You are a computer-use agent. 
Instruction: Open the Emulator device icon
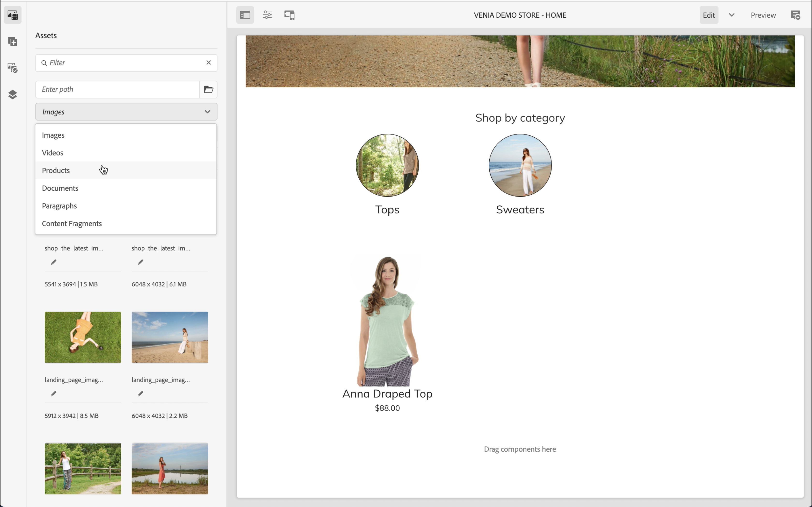tap(289, 15)
